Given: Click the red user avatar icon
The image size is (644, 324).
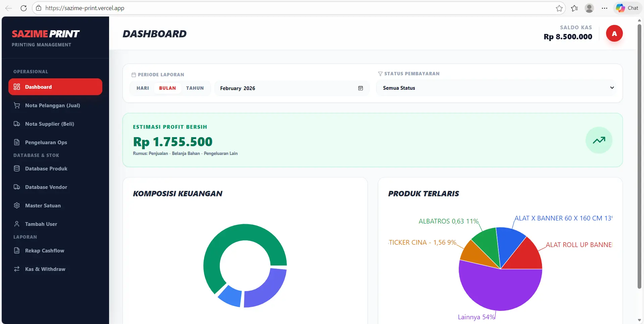Looking at the screenshot, I should (x=614, y=34).
